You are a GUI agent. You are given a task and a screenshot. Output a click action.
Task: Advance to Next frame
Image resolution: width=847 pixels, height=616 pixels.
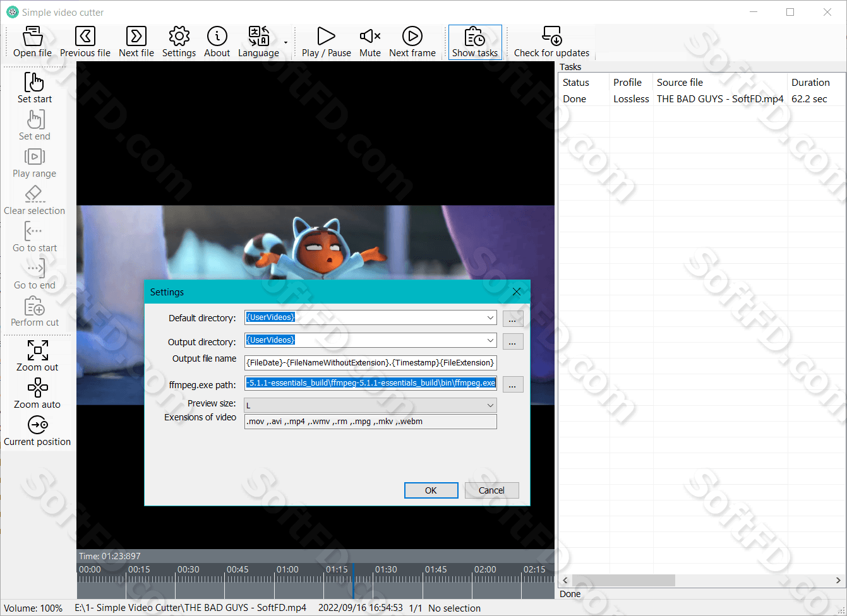(412, 42)
